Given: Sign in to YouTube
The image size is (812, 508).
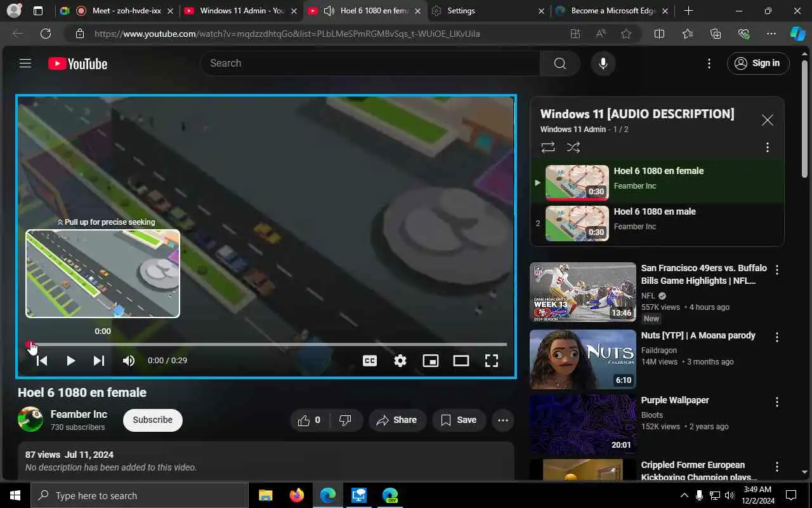Looking at the screenshot, I should click(x=757, y=63).
